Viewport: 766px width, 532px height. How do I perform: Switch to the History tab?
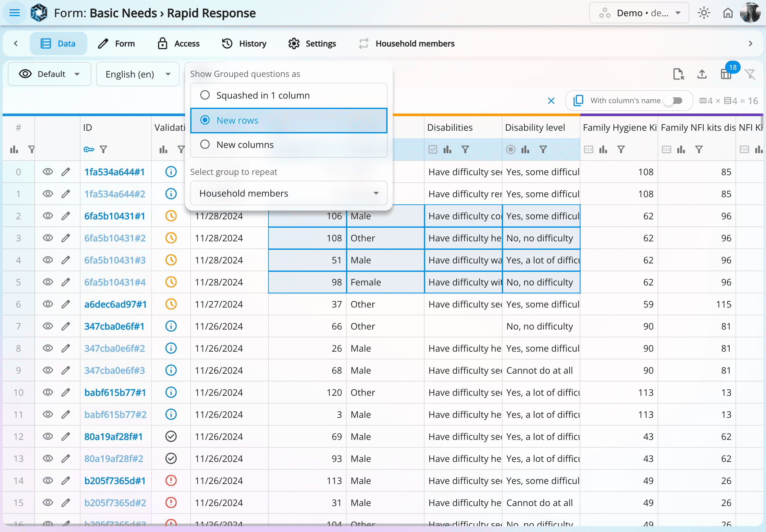pos(244,44)
